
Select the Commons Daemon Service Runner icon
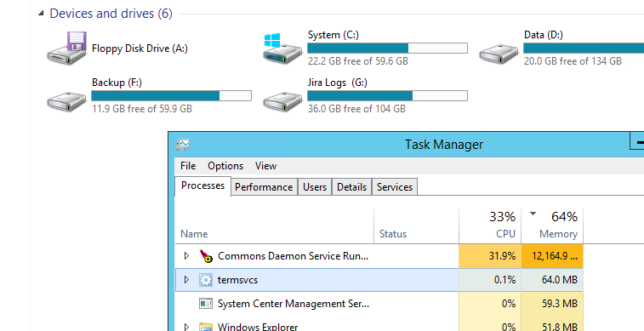(206, 256)
